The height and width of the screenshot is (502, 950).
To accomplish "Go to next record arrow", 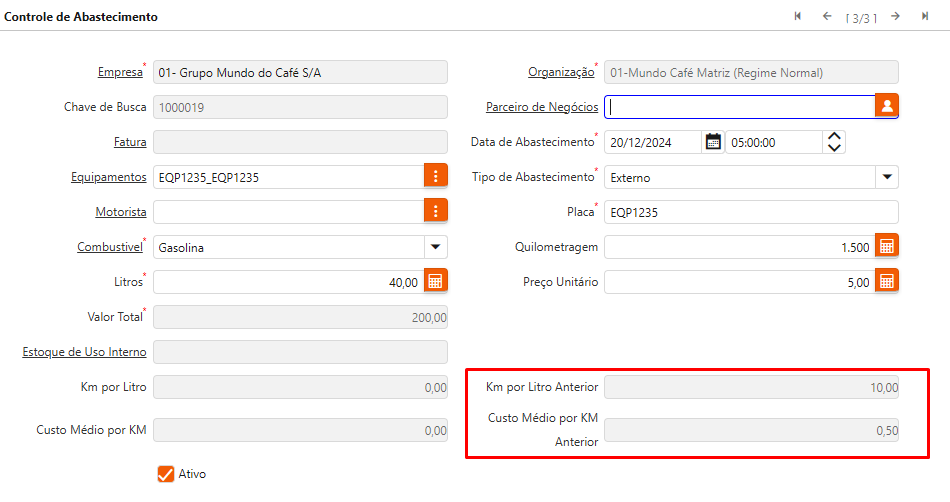I will point(896,16).
